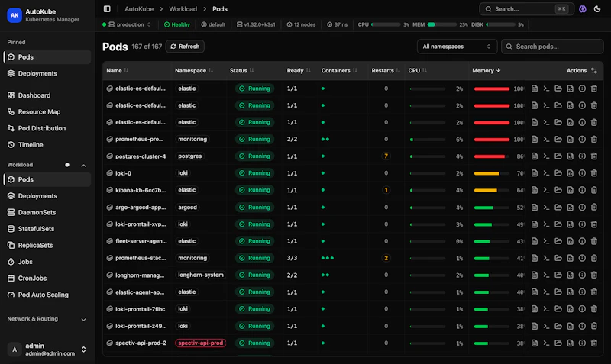The height and width of the screenshot is (364, 611).
Task: Open Pod Auto Scaling
Action: pyautogui.click(x=47, y=295)
